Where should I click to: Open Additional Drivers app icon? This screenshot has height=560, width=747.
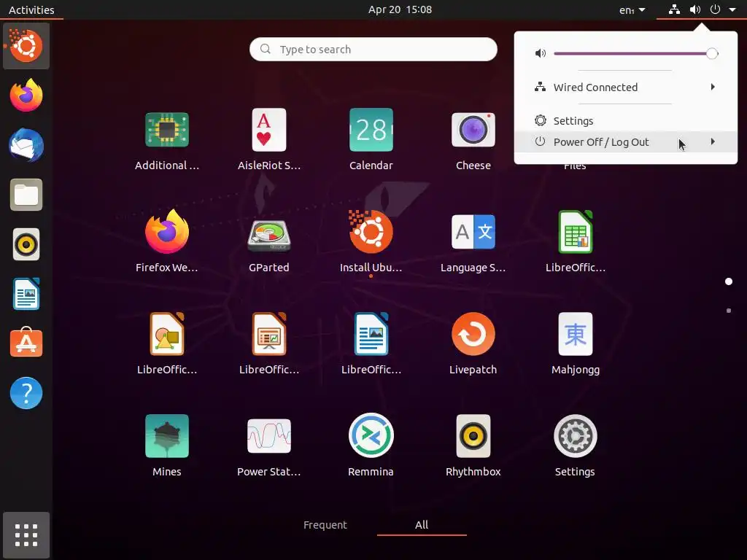coord(167,130)
